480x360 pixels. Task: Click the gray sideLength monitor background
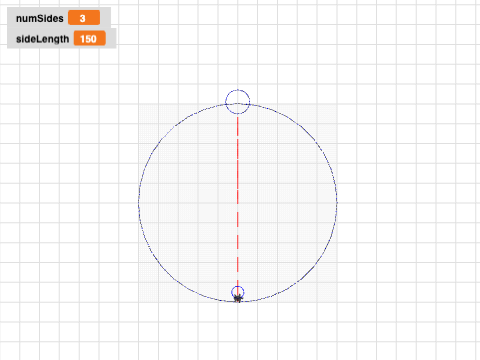tap(62, 38)
